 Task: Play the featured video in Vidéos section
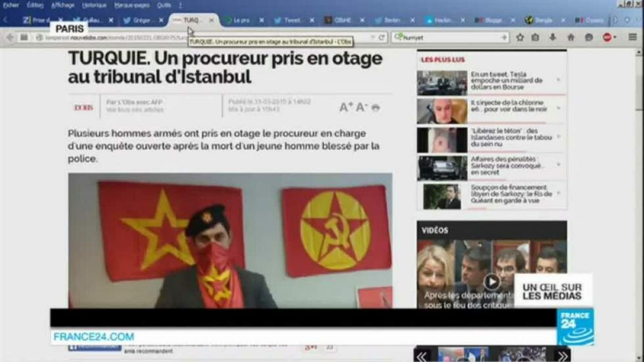coord(492,282)
